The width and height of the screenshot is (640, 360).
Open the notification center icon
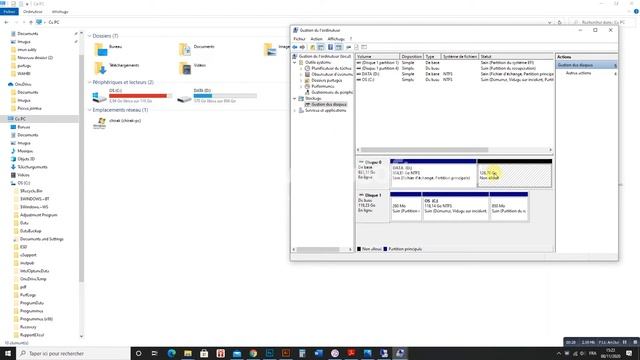pos(629,353)
